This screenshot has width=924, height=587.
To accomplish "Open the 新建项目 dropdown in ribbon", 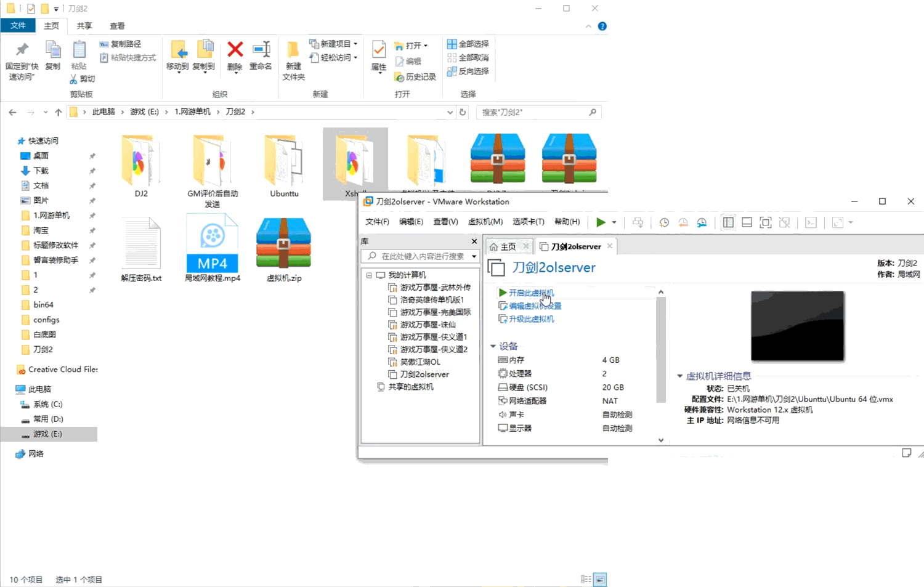I will point(333,44).
